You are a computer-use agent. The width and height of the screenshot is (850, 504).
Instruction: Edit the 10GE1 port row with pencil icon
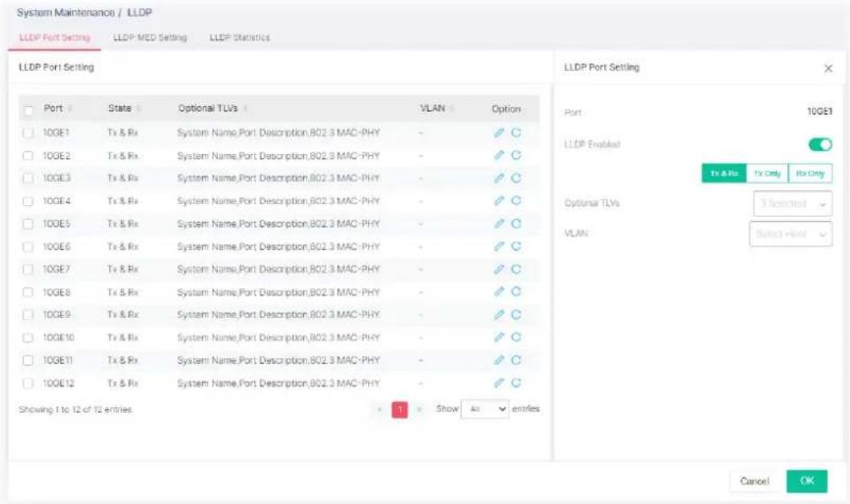(500, 132)
